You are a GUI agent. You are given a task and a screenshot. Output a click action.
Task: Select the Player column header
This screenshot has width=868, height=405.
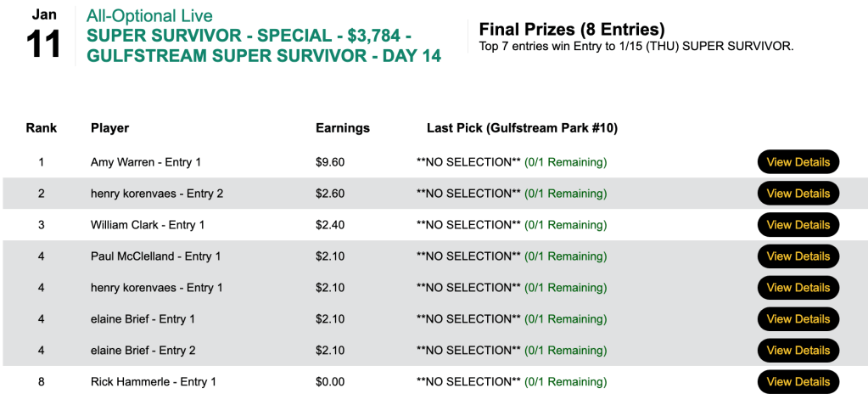tap(109, 128)
